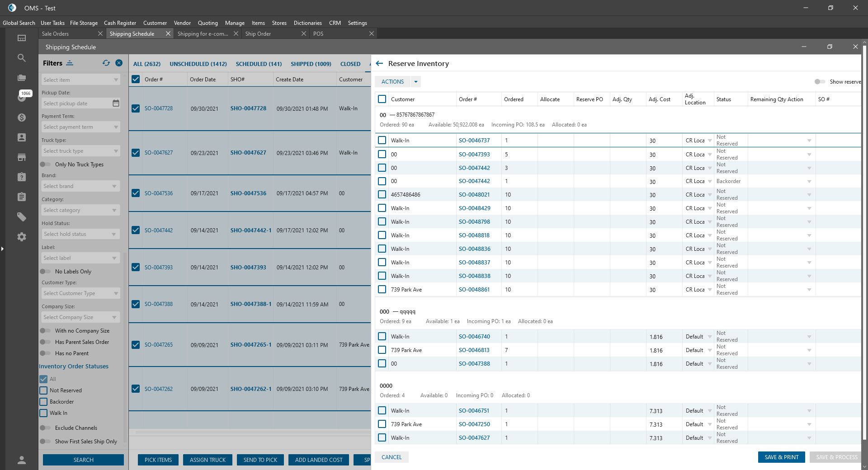Click the SAVE & PRINT button
The image size is (868, 470).
pyautogui.click(x=781, y=457)
